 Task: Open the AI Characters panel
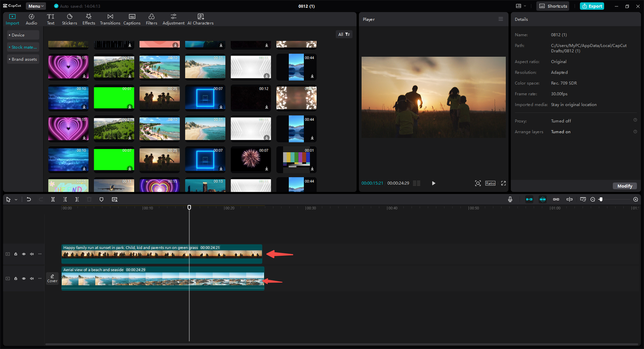coord(200,19)
